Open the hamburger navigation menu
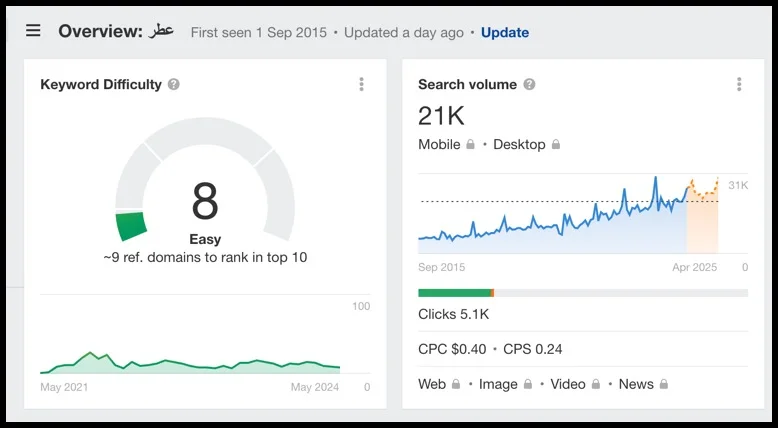Screen dimensions: 778x428 [33, 31]
